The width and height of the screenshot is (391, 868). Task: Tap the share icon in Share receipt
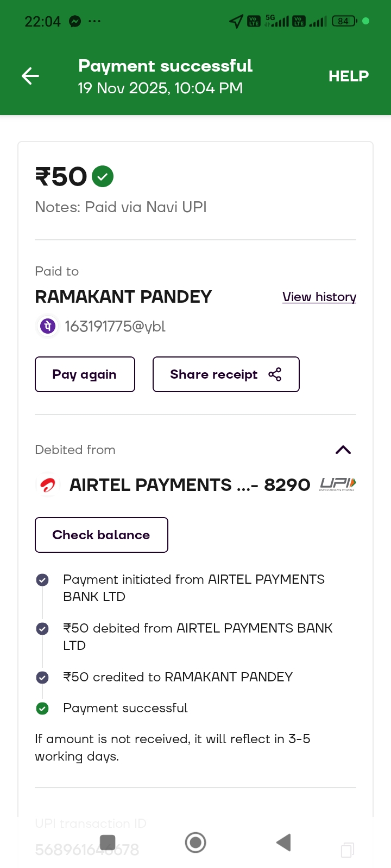pyautogui.click(x=275, y=374)
